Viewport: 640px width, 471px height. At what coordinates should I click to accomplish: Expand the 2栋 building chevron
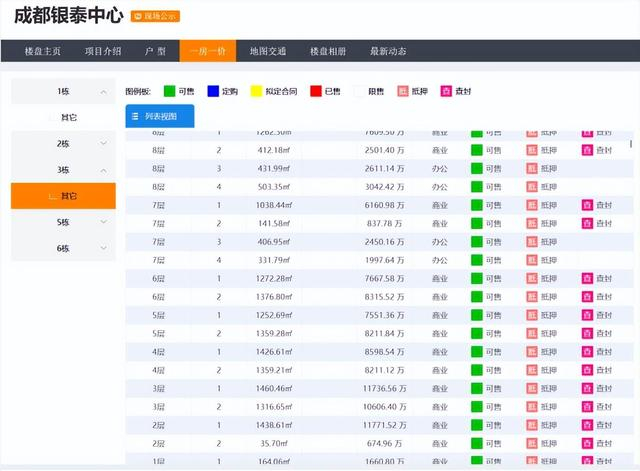point(104,143)
